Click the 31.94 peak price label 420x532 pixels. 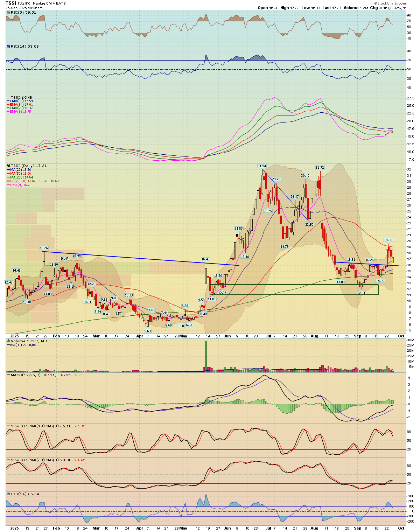261,166
